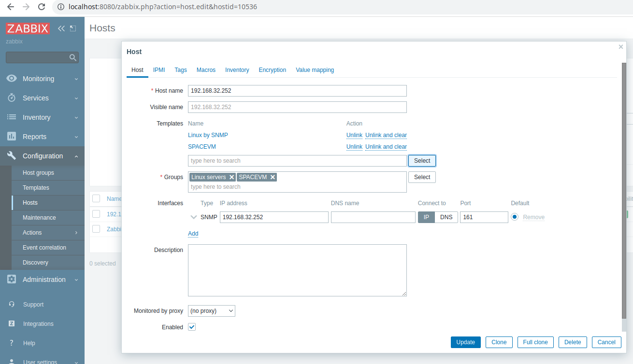Click the Delete button
The width and height of the screenshot is (633, 364).
point(573,342)
